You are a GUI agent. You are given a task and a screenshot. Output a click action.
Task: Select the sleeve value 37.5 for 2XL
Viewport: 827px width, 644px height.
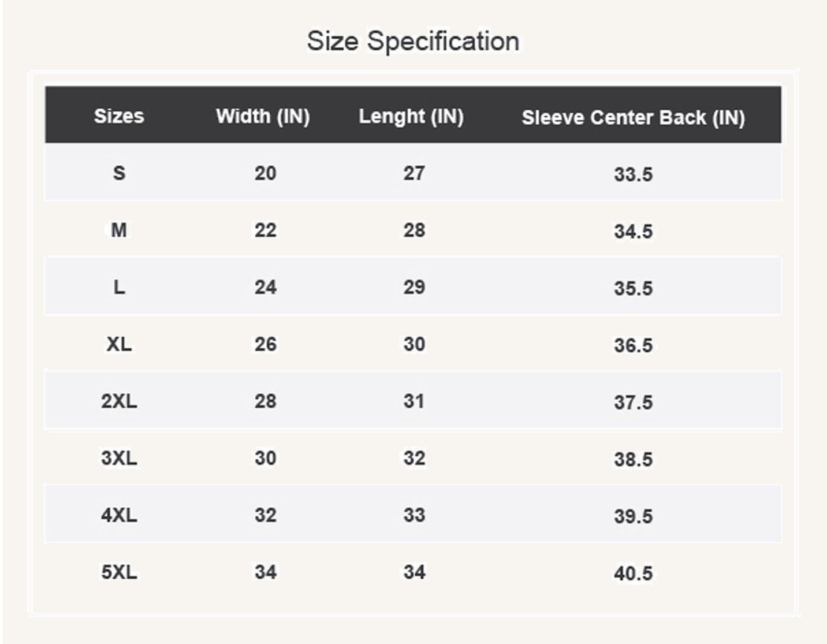pos(633,402)
